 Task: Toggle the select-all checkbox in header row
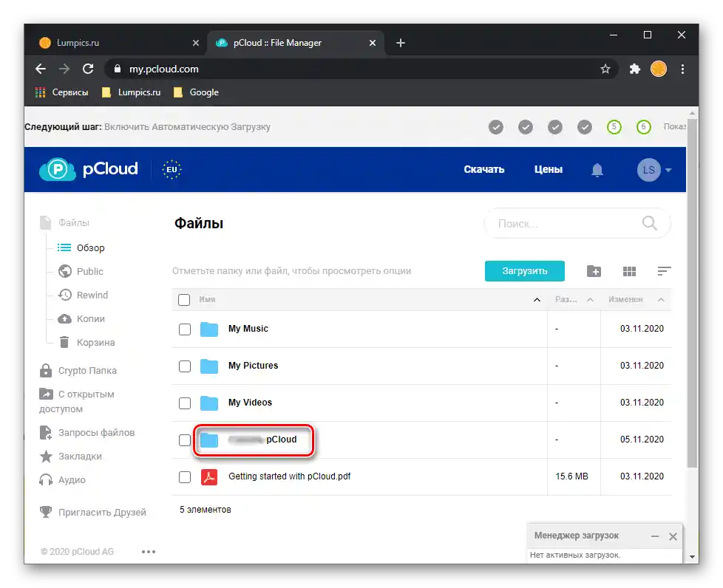point(184,300)
